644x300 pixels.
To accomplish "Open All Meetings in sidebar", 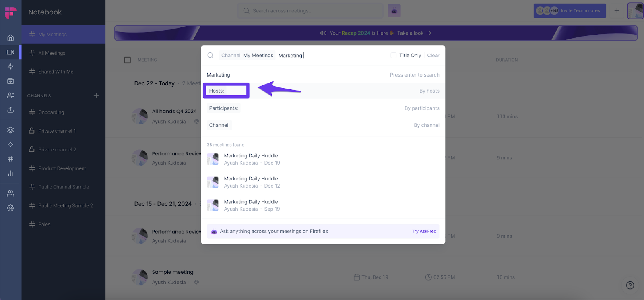I will pyautogui.click(x=52, y=53).
